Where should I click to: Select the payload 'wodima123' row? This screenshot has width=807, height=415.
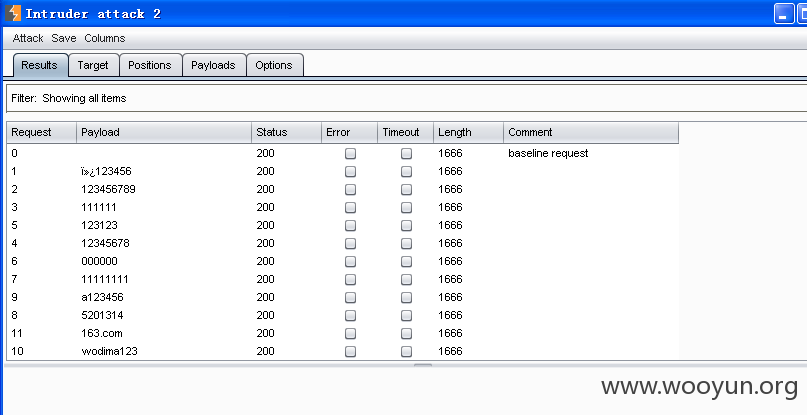tap(343, 352)
